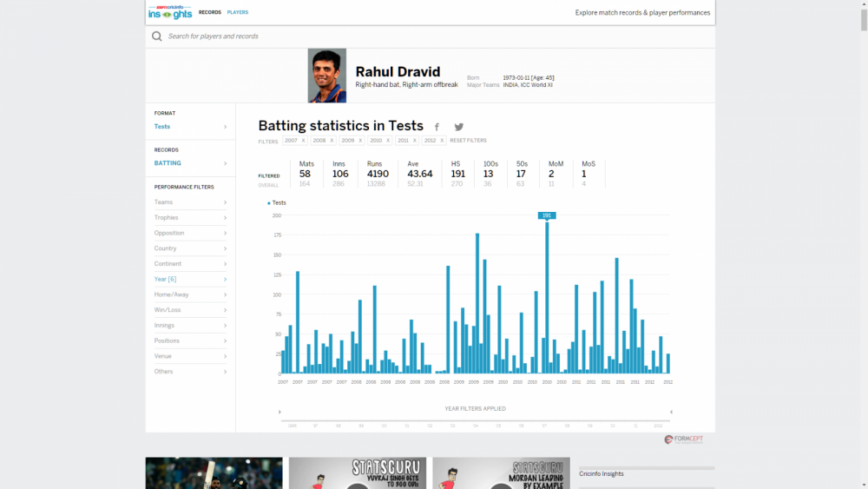The image size is (868, 489).
Task: Open the RECORDS nav item
Action: tap(210, 12)
